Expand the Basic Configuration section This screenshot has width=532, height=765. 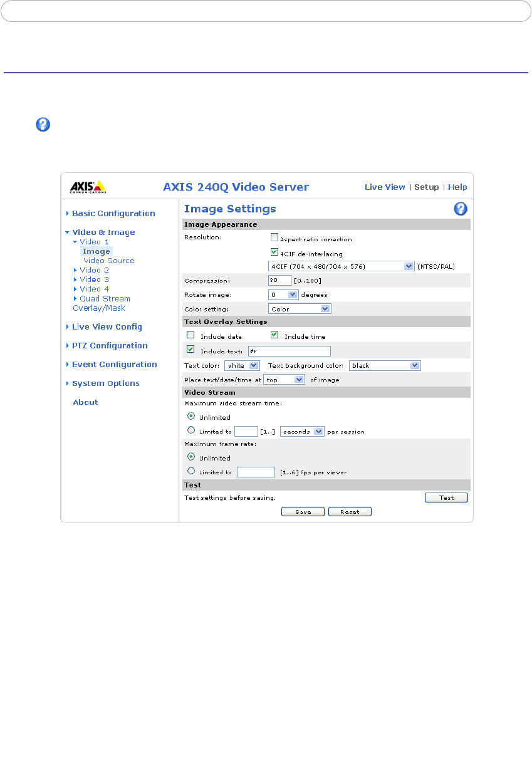(113, 214)
